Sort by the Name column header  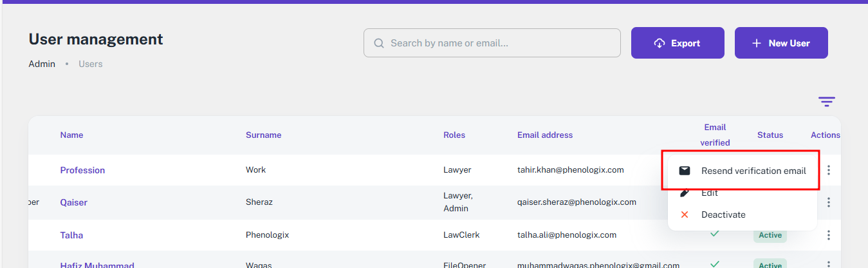(x=71, y=135)
